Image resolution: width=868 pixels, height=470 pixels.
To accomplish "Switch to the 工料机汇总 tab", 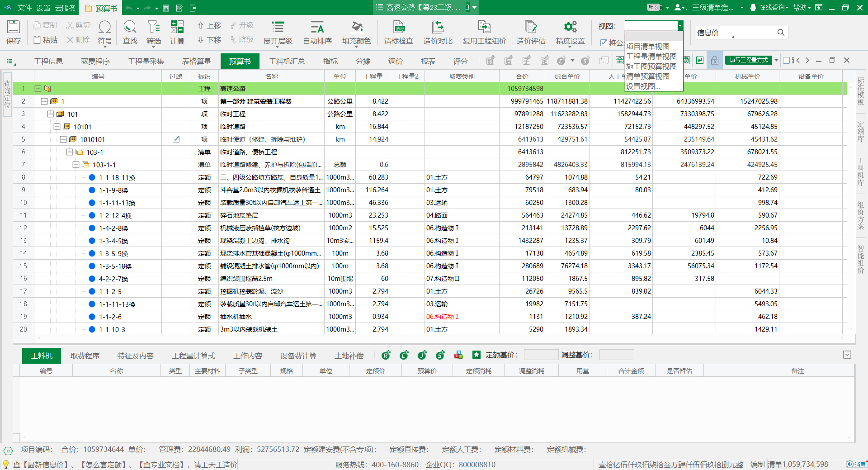I will click(x=287, y=61).
